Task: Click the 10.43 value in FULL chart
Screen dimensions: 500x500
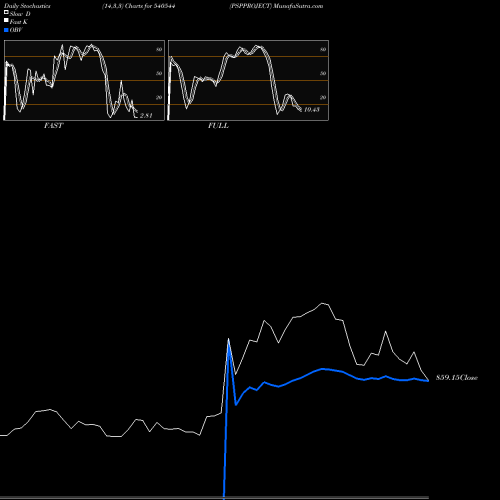Action: pos(312,110)
